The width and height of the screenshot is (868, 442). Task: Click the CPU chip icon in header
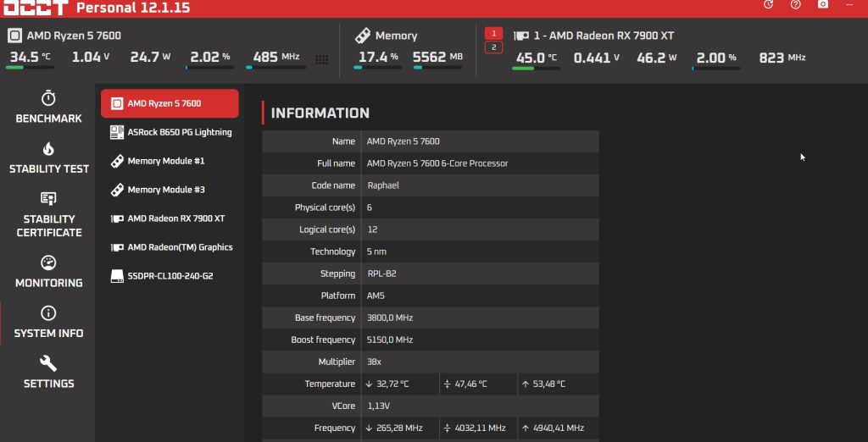tap(15, 36)
